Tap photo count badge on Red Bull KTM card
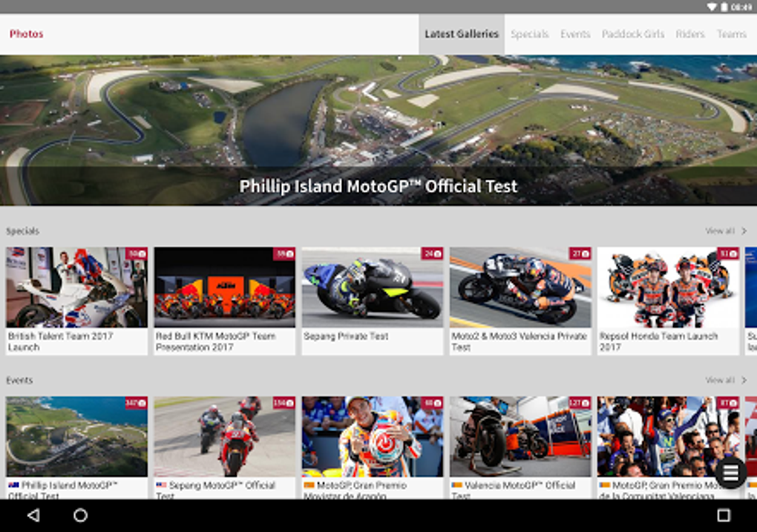The height and width of the screenshot is (532, 757). click(284, 254)
